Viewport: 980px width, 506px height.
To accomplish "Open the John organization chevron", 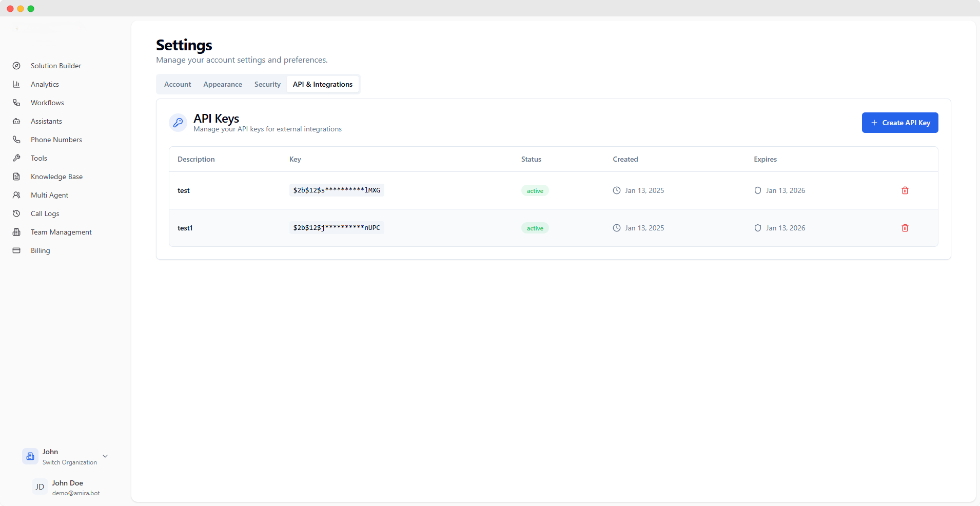I will pos(105,456).
